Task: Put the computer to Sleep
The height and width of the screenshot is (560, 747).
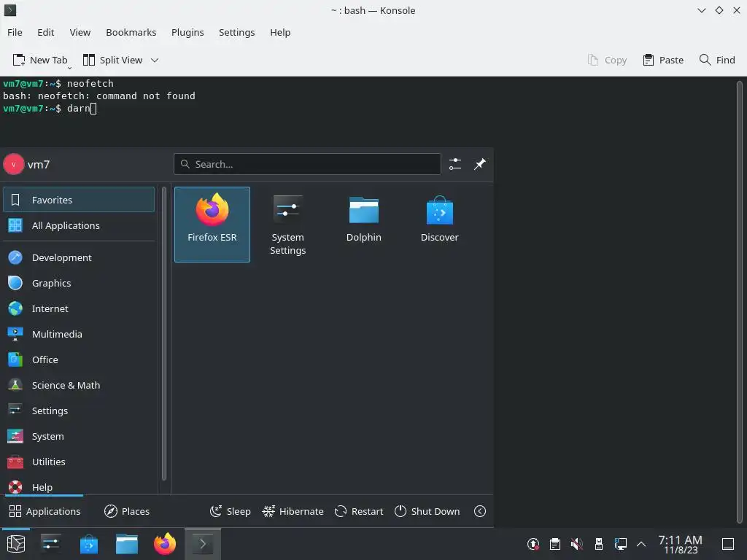Action: click(x=230, y=511)
